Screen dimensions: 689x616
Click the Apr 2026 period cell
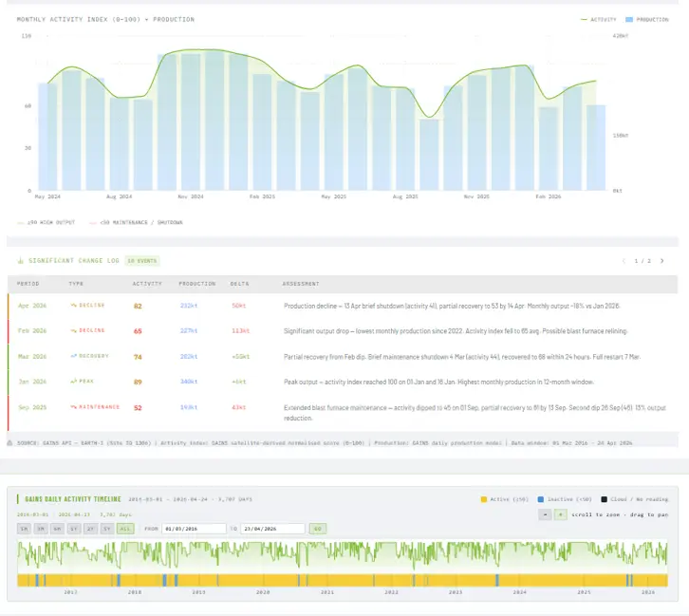(x=32, y=306)
